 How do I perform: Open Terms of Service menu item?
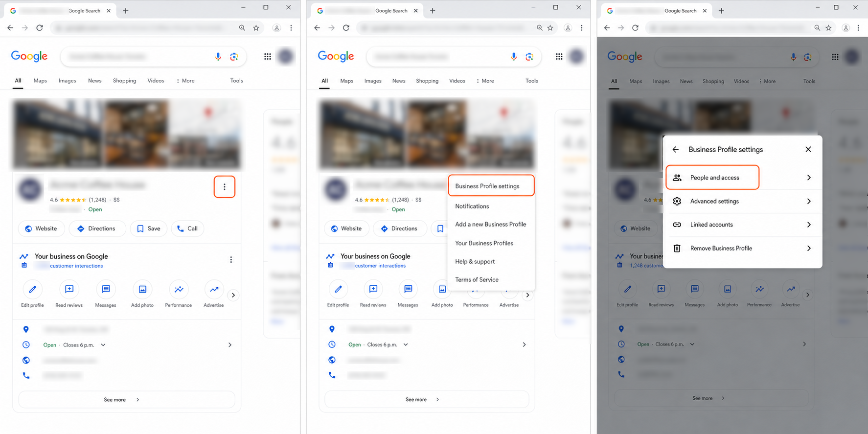click(x=491, y=279)
